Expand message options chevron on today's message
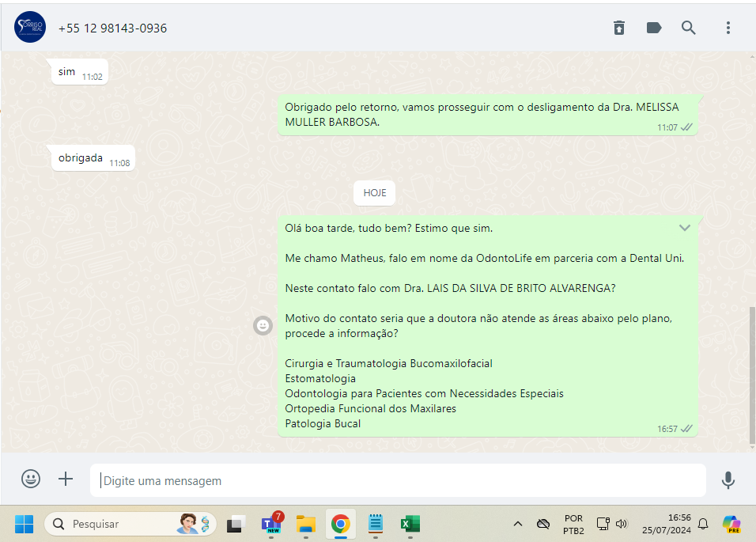Image resolution: width=756 pixels, height=542 pixels. click(685, 228)
